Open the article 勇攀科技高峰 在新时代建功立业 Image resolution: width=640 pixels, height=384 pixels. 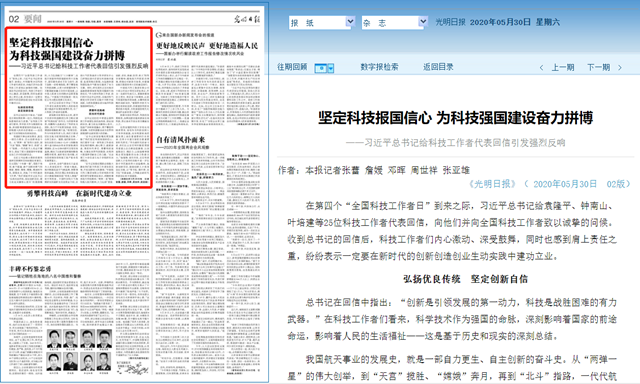coord(79,193)
